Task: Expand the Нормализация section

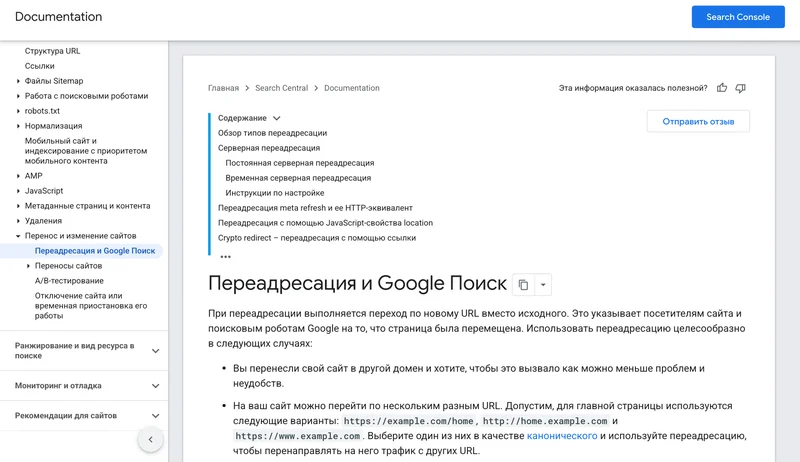Action: coord(18,126)
